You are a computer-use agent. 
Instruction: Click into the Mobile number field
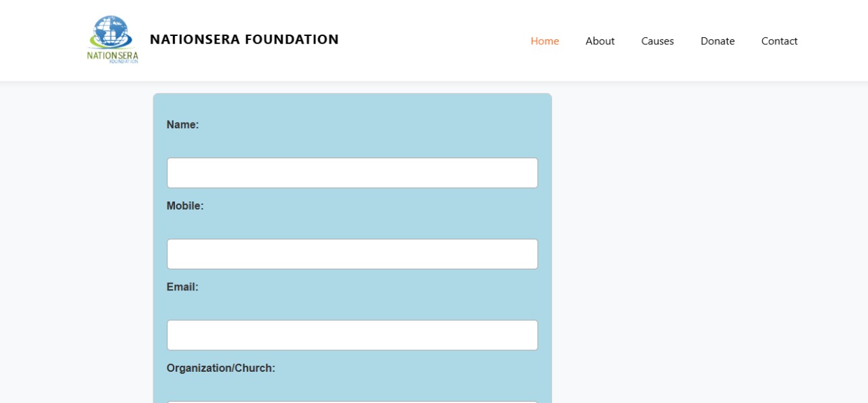352,254
